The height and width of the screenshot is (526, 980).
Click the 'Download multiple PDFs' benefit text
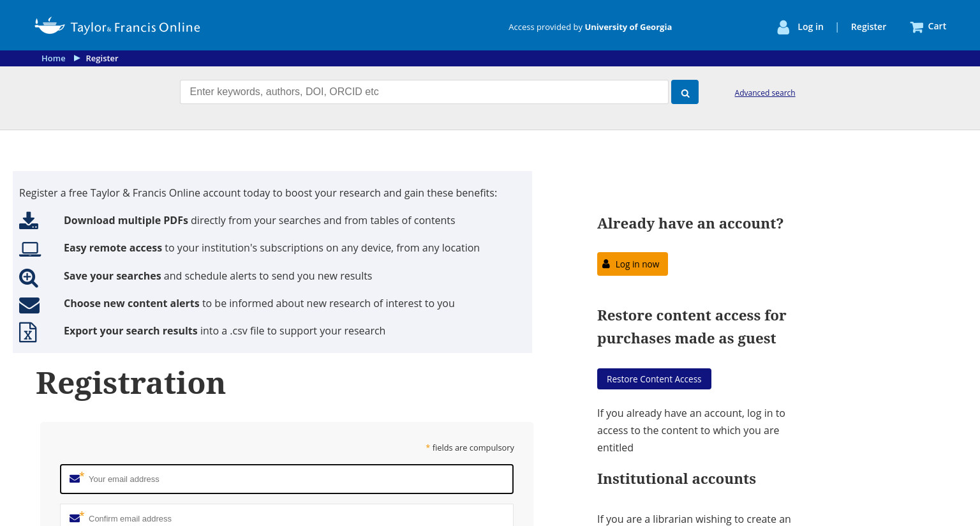[259, 220]
